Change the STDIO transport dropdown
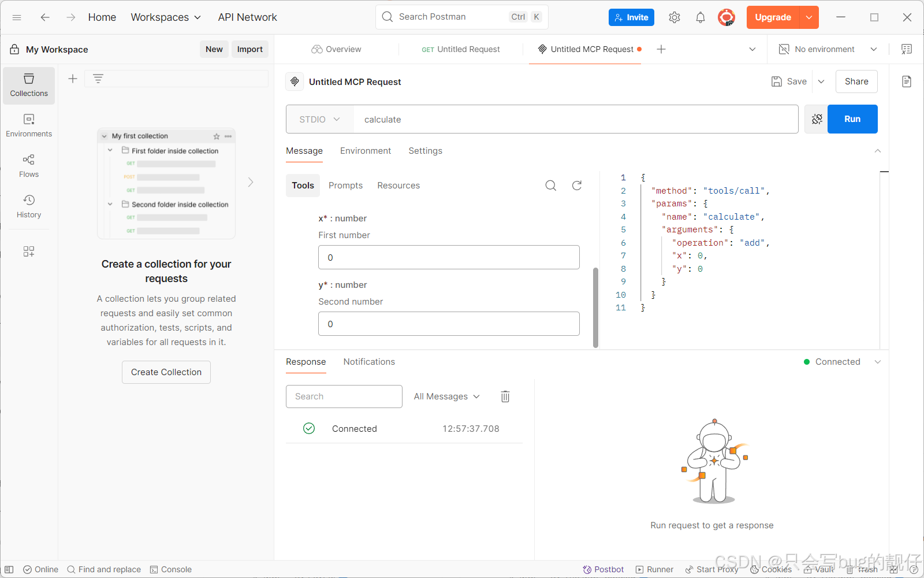Image resolution: width=924 pixels, height=578 pixels. point(320,119)
